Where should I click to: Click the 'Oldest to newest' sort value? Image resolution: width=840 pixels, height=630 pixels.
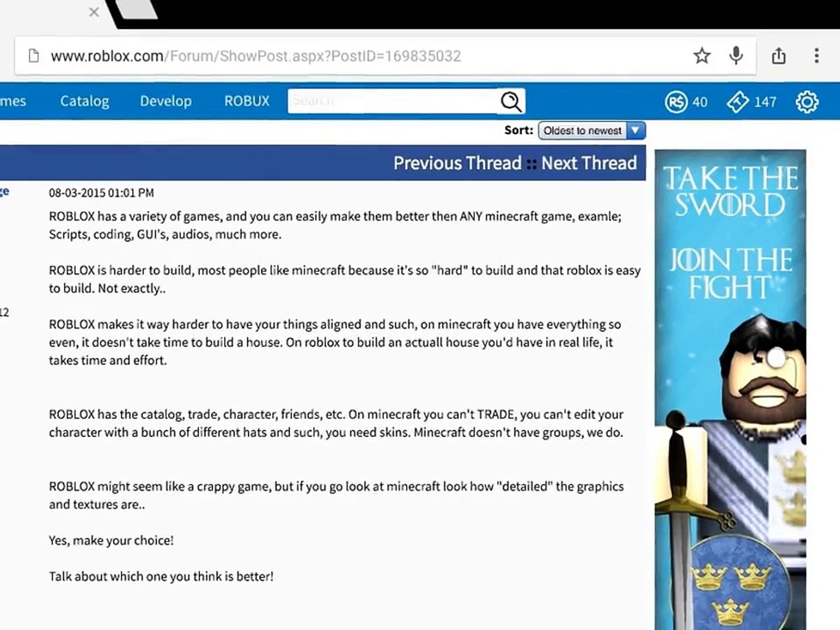pyautogui.click(x=582, y=131)
